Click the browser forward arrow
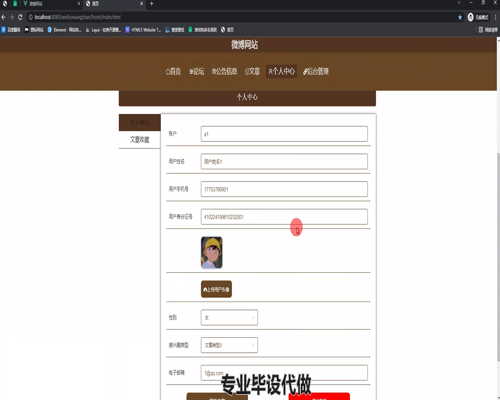The height and width of the screenshot is (400, 500). 12,17
